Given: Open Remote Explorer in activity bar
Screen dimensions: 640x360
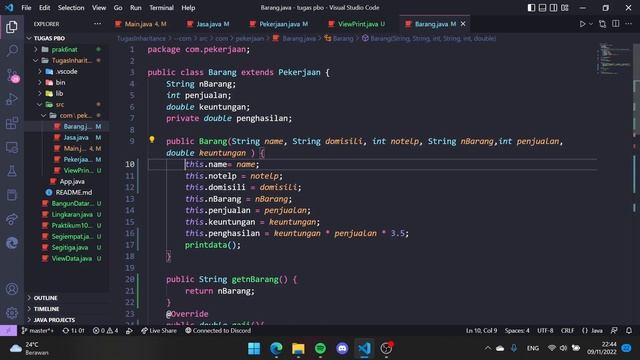Looking at the screenshot, I should tap(12, 147).
